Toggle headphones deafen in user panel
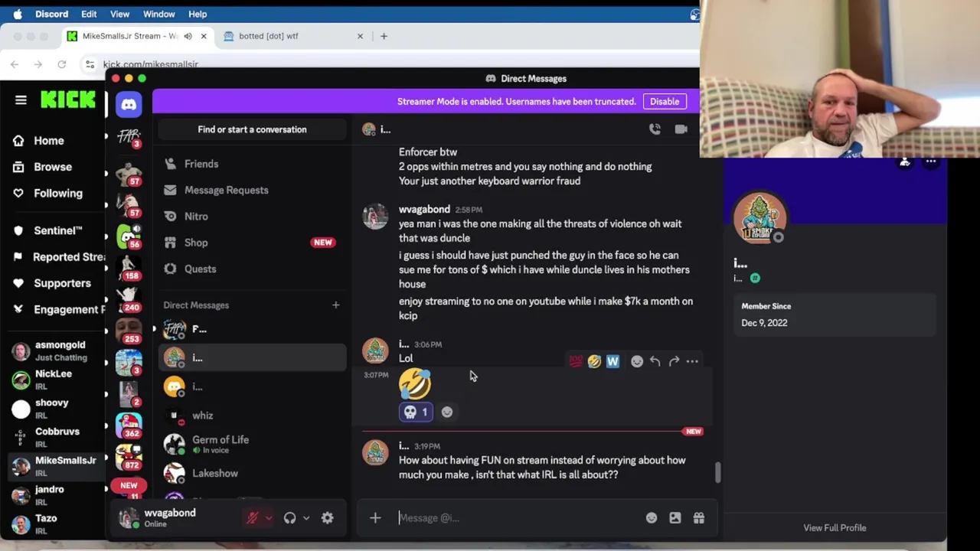The image size is (980, 551). (x=289, y=518)
